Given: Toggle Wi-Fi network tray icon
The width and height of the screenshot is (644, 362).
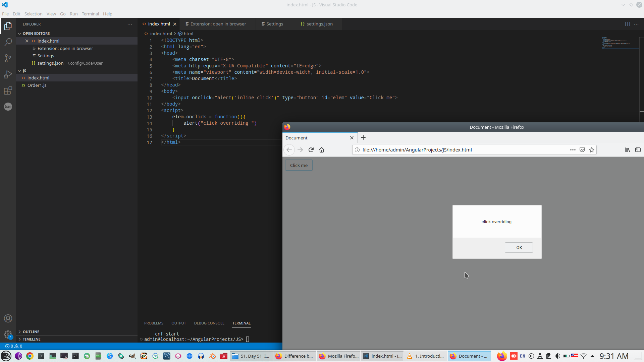Looking at the screenshot, I should click(584, 356).
